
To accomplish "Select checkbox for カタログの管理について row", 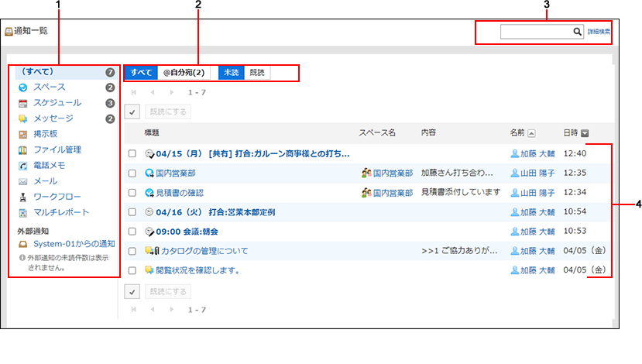I will tap(132, 251).
